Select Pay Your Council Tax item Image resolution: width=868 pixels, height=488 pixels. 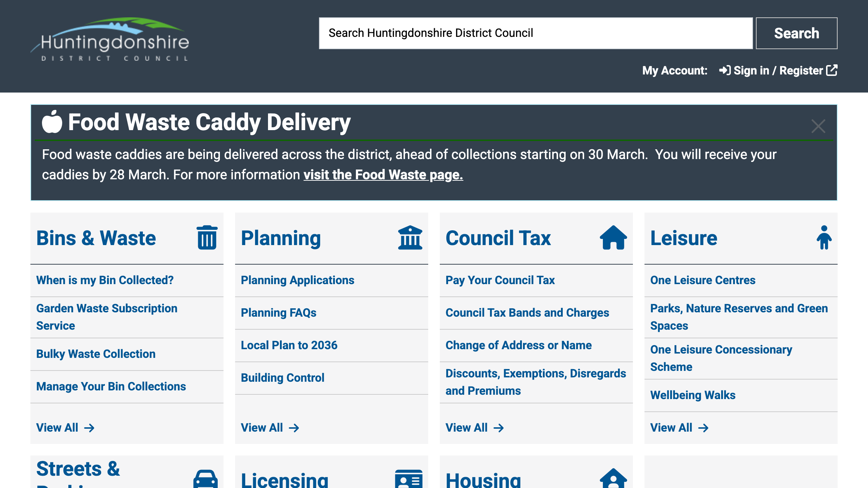tap(500, 280)
